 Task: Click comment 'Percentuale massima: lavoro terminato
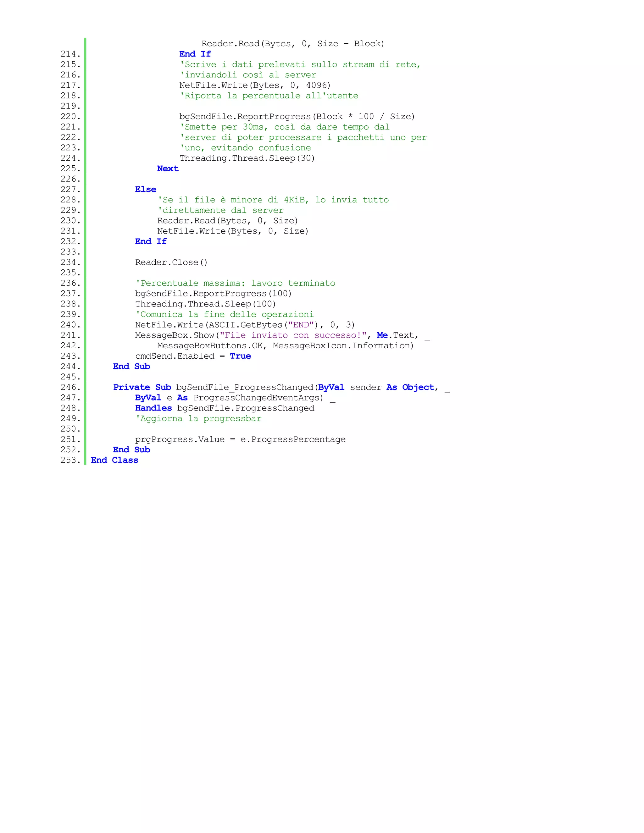[x=235, y=284]
